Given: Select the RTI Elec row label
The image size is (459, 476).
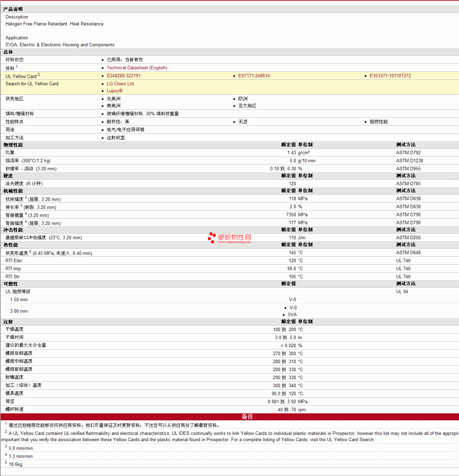Looking at the screenshot, I should [x=14, y=261].
